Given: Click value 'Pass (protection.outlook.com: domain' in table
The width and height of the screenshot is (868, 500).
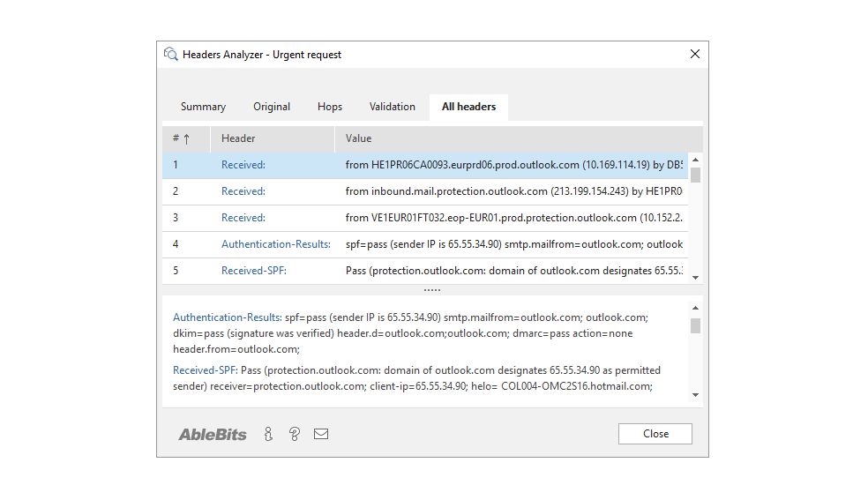Looking at the screenshot, I should click(x=514, y=271).
